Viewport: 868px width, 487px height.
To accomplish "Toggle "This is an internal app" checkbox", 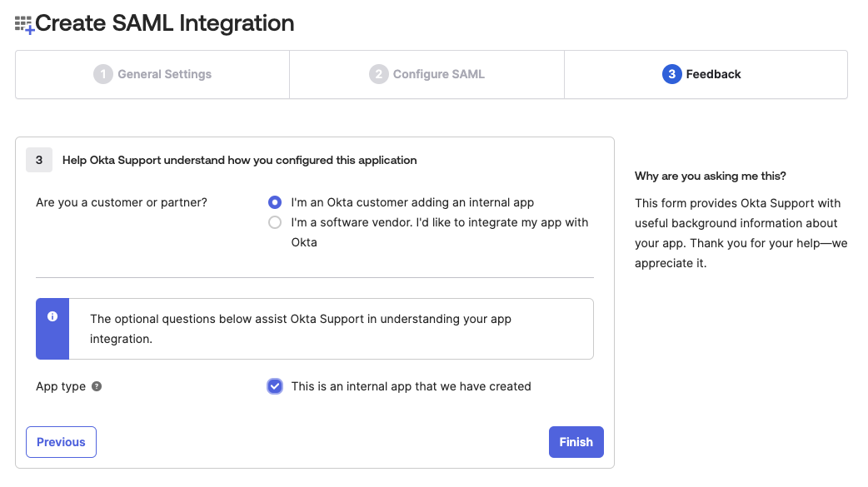I will coord(275,386).
